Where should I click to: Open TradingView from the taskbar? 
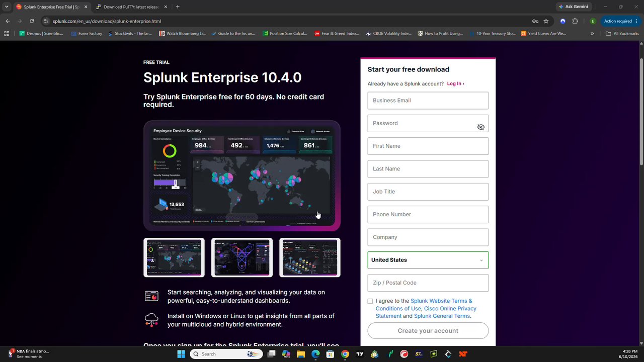pyautogui.click(x=360, y=354)
